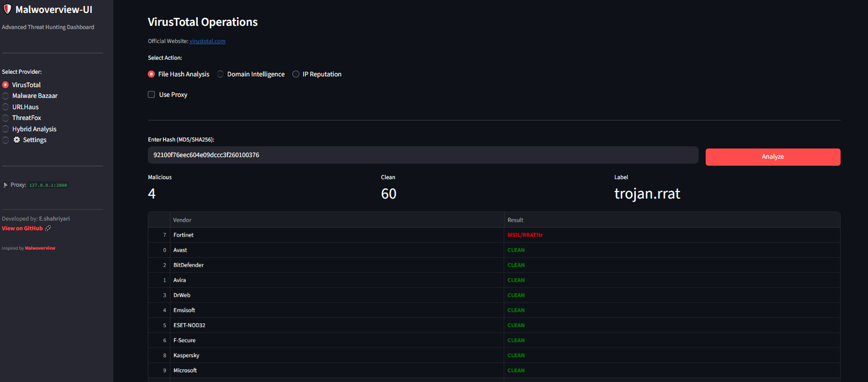
Task: Click the Fortinet vendor cell
Action: click(x=337, y=235)
